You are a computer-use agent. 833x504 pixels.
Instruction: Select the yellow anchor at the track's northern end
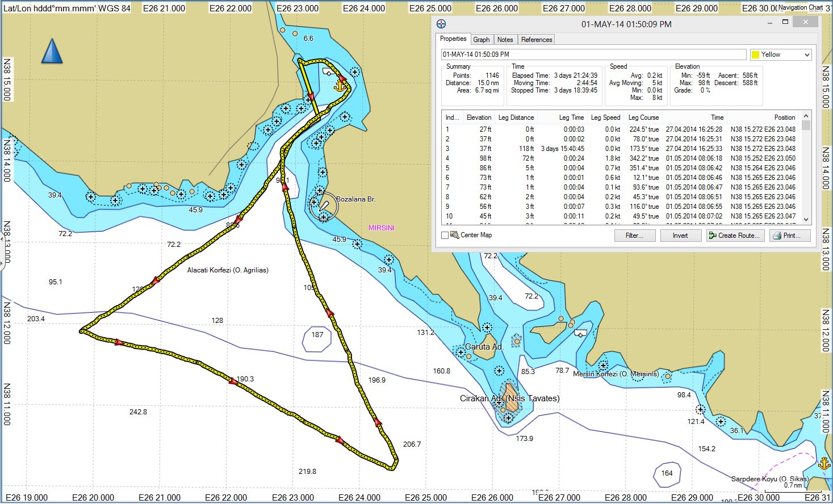pyautogui.click(x=340, y=86)
